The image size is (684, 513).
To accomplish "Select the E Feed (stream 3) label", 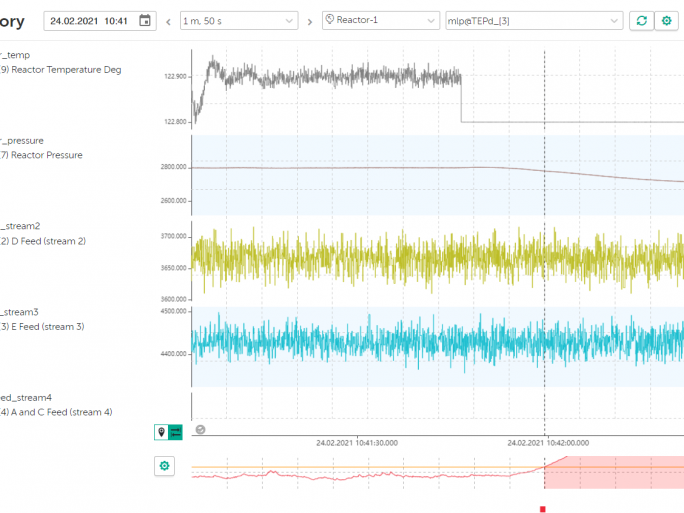I will (x=48, y=326).
